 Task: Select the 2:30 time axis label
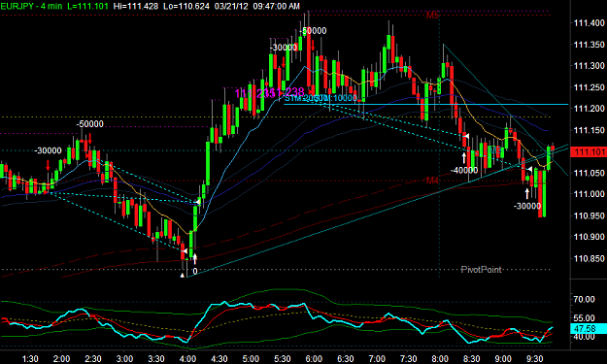pos(93,358)
